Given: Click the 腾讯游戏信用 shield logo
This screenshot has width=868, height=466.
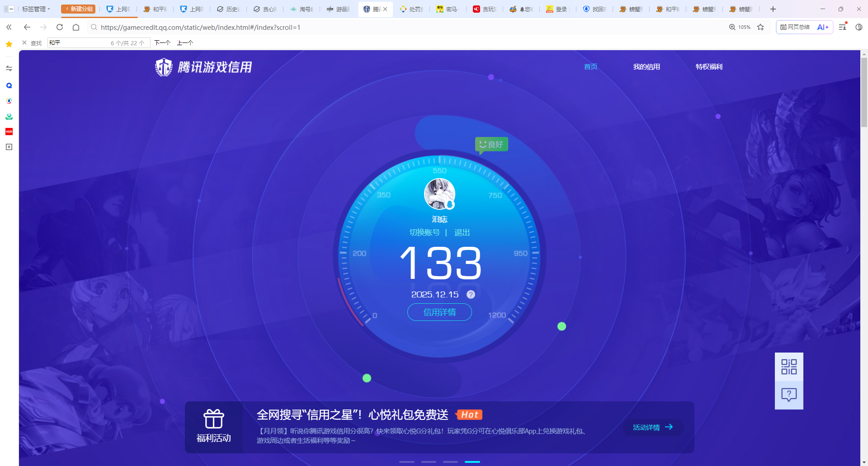Looking at the screenshot, I should click(163, 66).
